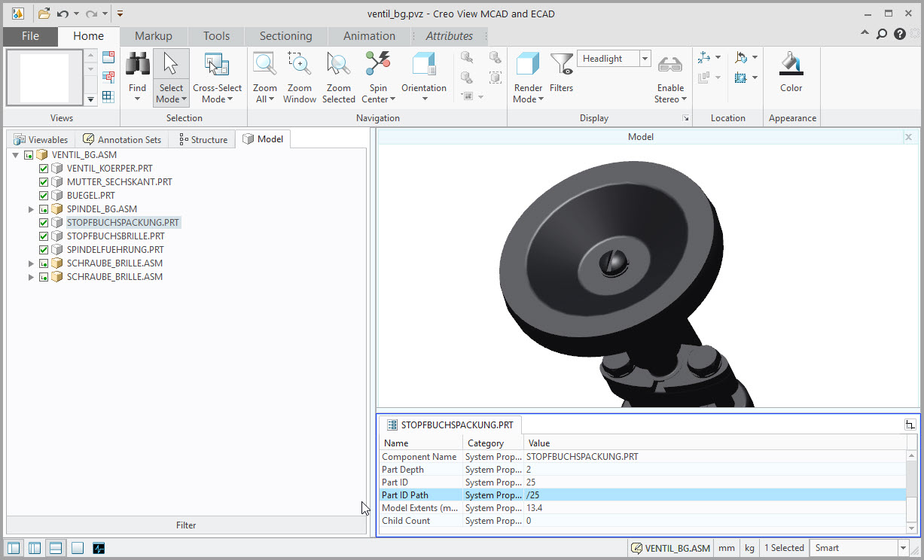
Task: Click the Enable Stereo glasses icon
Action: coord(669,65)
